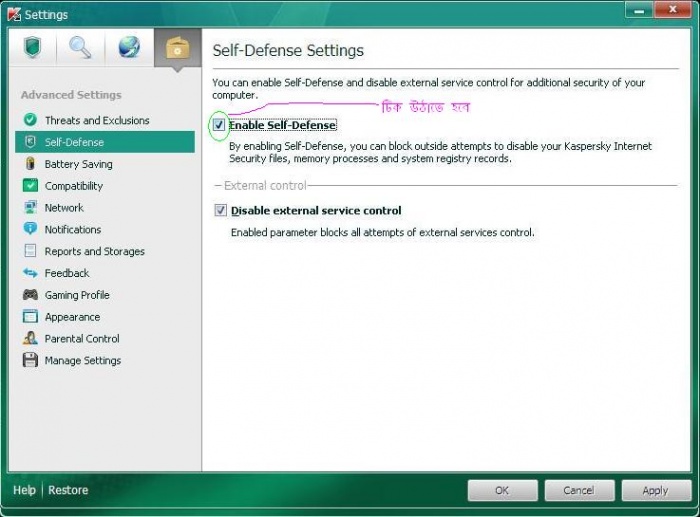Click the Reports and Storages document icon
This screenshot has height=517, width=700.
coord(30,251)
